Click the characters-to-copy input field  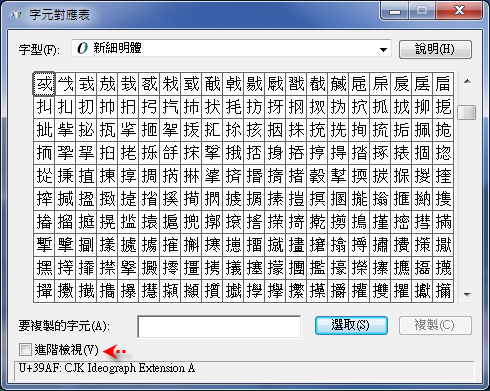(219, 326)
